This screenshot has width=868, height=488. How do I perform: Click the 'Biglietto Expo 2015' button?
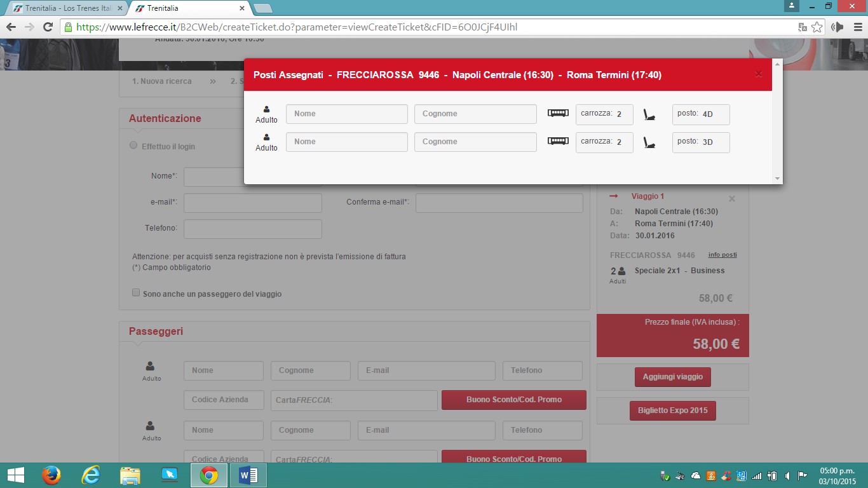point(672,410)
